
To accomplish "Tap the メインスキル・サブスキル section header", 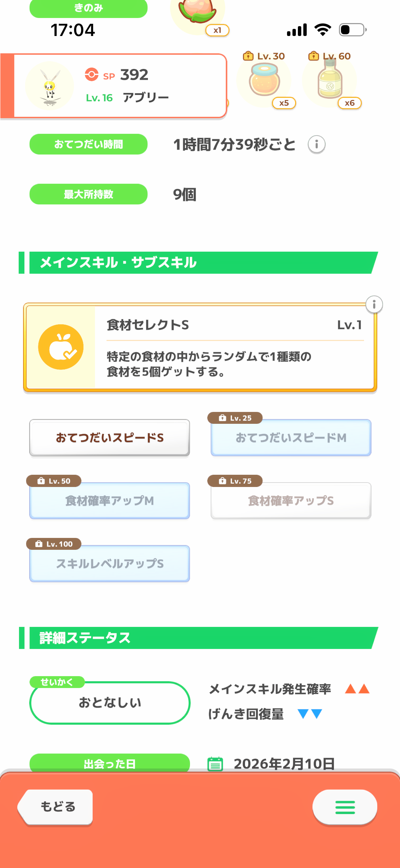I will (x=200, y=263).
